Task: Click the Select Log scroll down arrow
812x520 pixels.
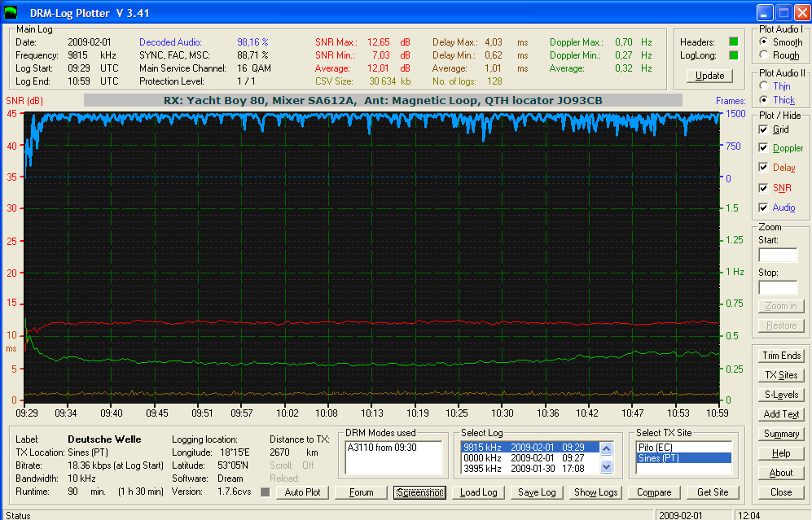Action: [607, 467]
